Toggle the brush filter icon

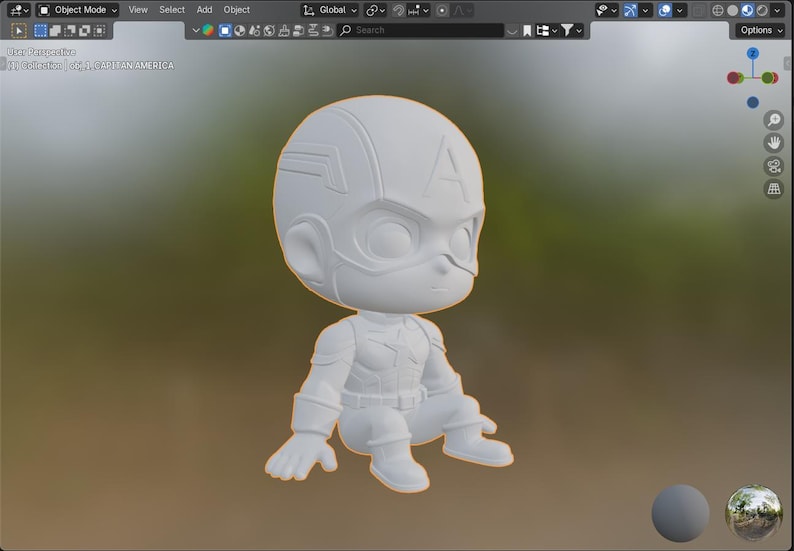(284, 30)
